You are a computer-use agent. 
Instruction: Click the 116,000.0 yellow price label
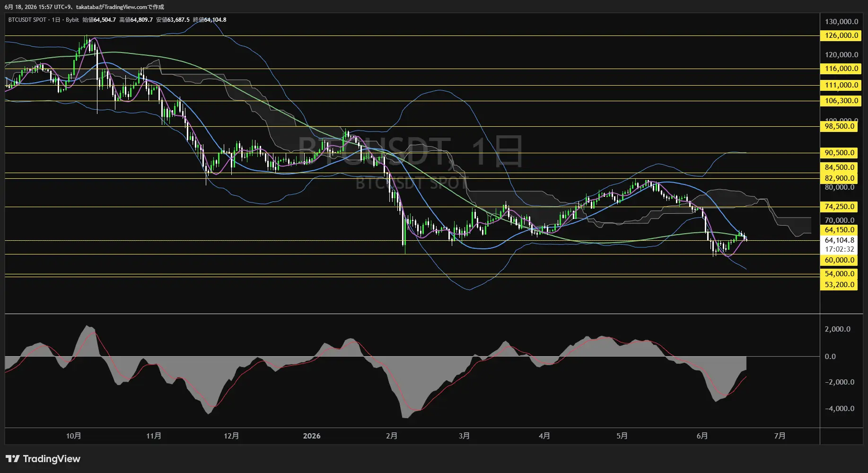(x=841, y=69)
